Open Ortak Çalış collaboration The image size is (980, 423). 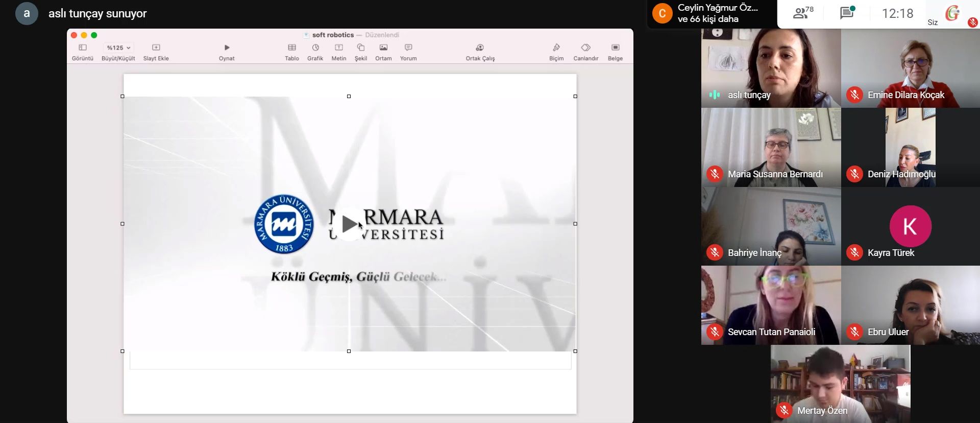(x=480, y=52)
